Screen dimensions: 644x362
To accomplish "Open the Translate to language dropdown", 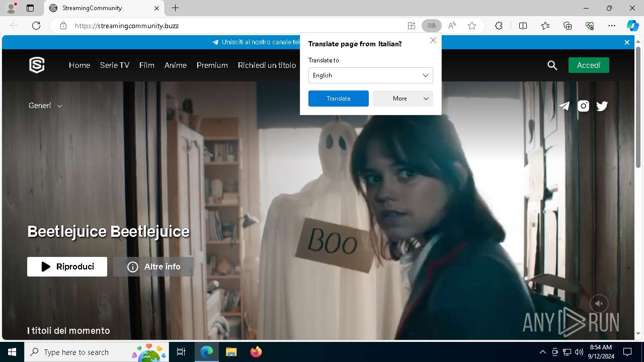I will (370, 75).
